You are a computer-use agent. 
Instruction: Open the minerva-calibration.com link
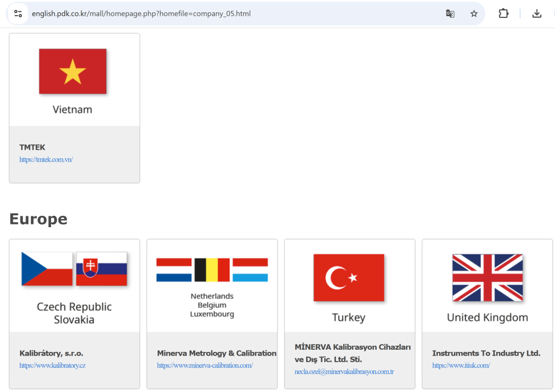point(205,365)
